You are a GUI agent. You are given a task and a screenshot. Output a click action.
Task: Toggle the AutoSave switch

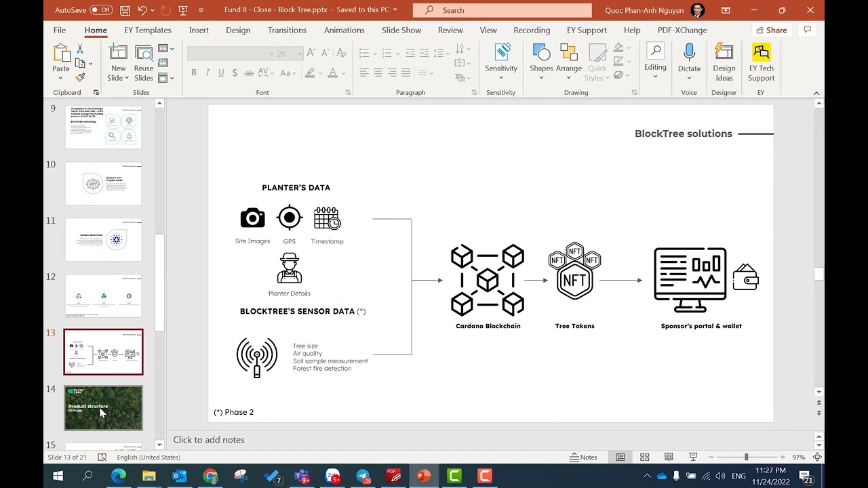(100, 10)
